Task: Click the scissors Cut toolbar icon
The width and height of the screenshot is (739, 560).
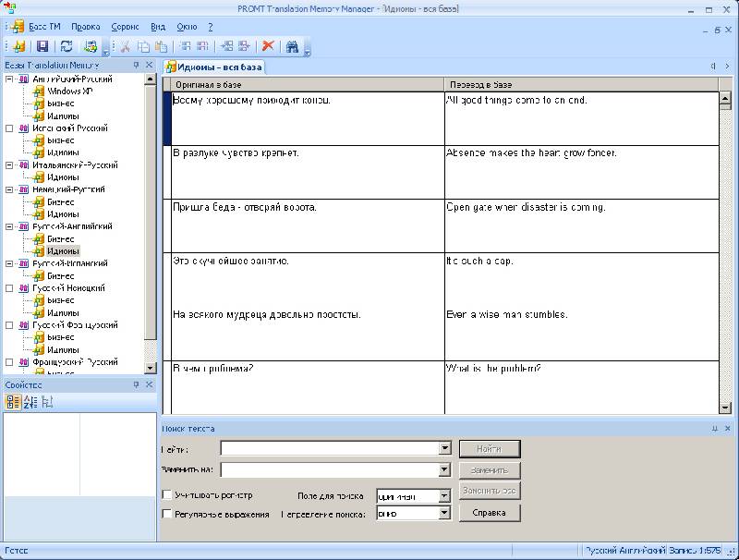Action: [x=125, y=46]
